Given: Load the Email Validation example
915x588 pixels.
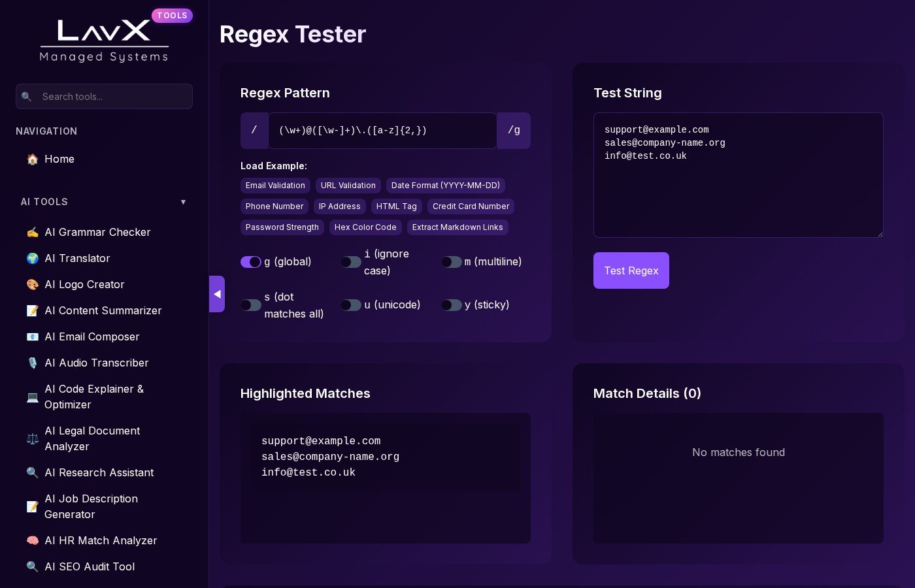Looking at the screenshot, I should (x=275, y=186).
